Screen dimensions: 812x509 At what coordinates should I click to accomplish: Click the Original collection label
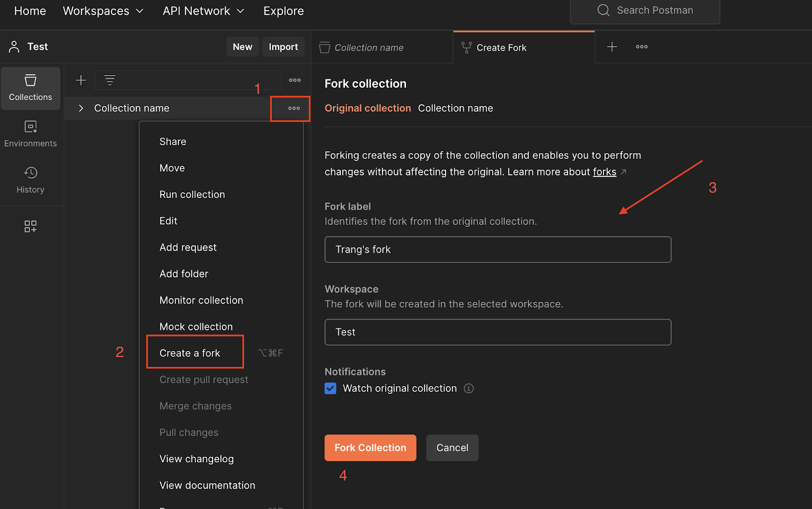[368, 108]
